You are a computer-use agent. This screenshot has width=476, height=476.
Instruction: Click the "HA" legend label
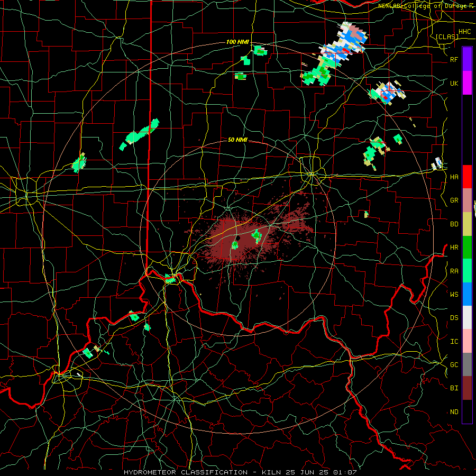pos(454,177)
